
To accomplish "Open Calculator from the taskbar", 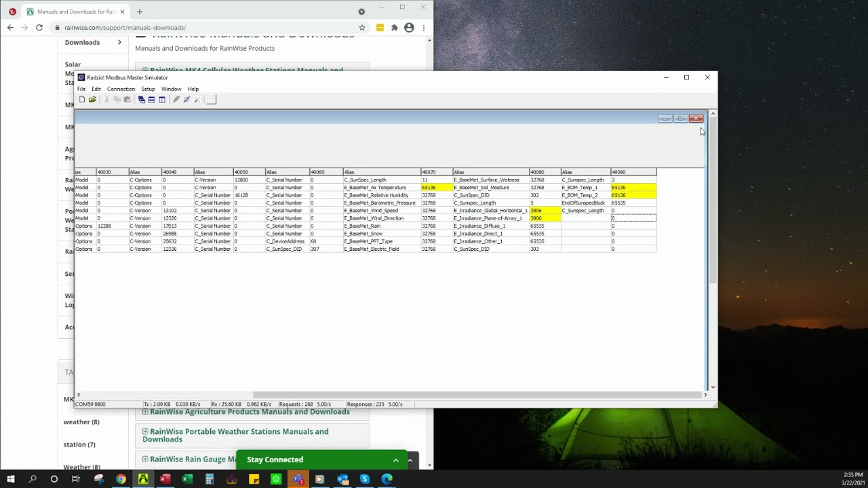I will pos(210,479).
